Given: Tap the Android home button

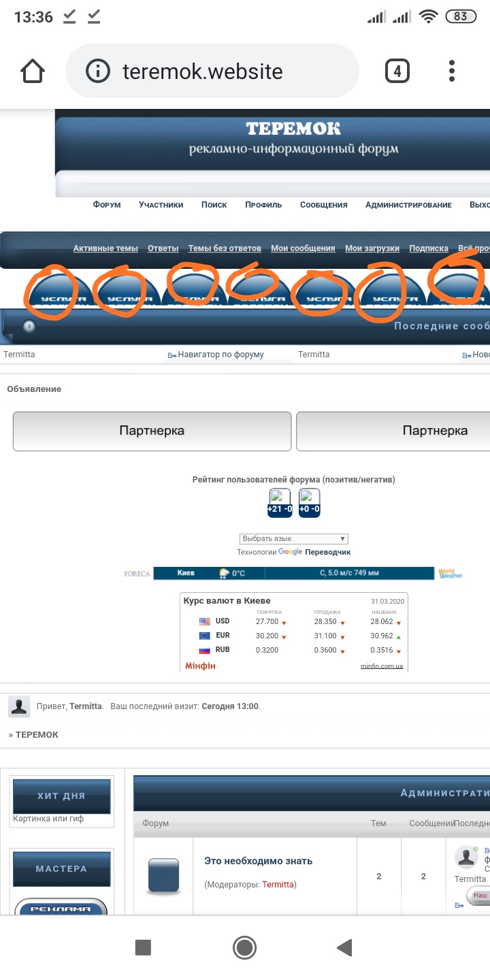Looking at the screenshot, I should [244, 947].
